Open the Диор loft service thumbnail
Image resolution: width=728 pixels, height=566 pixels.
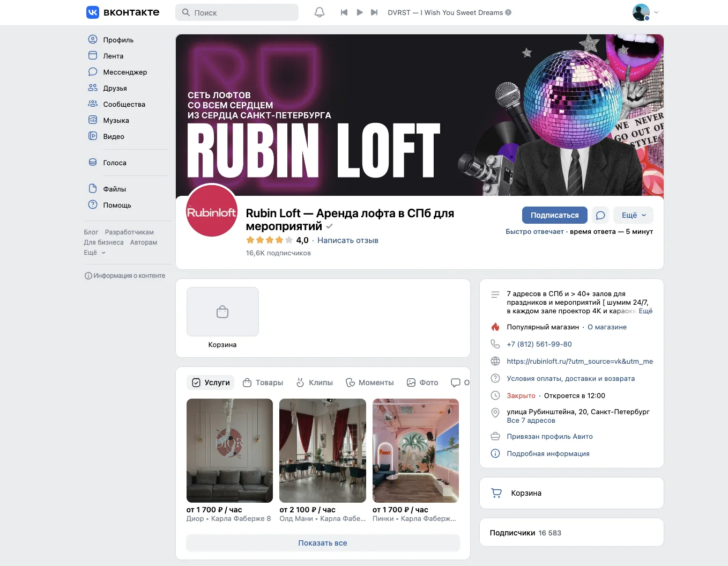(x=229, y=451)
